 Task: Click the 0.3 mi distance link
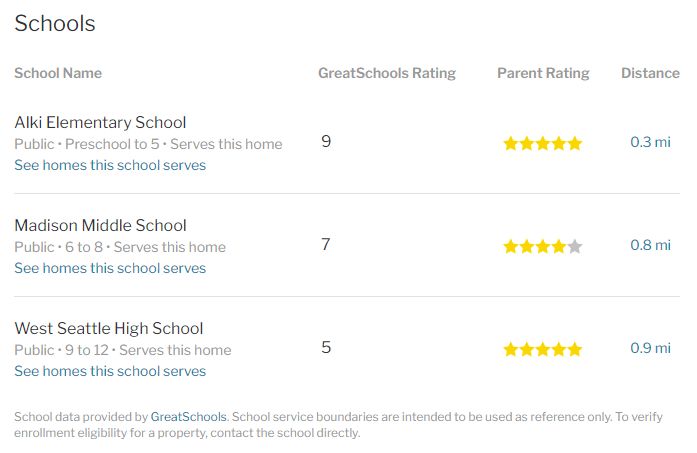tap(650, 142)
